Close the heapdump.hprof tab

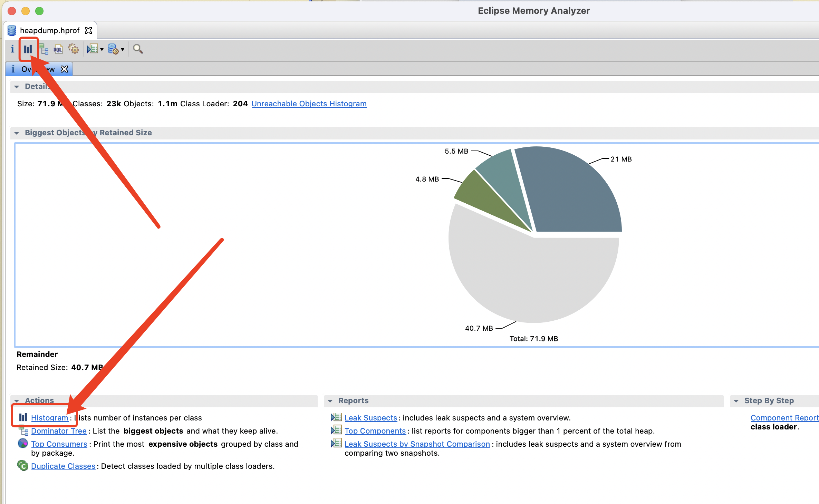coord(88,30)
